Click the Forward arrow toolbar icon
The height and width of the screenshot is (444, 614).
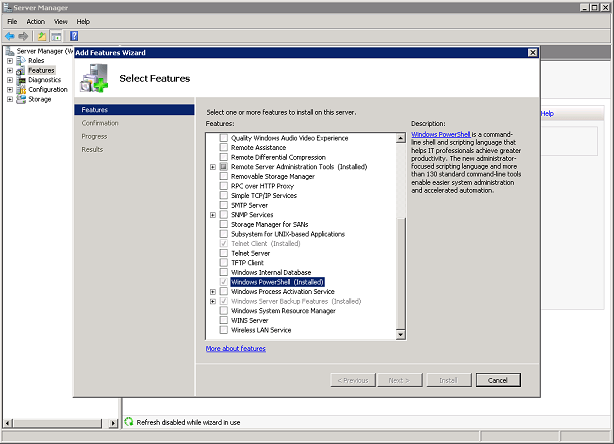22,36
